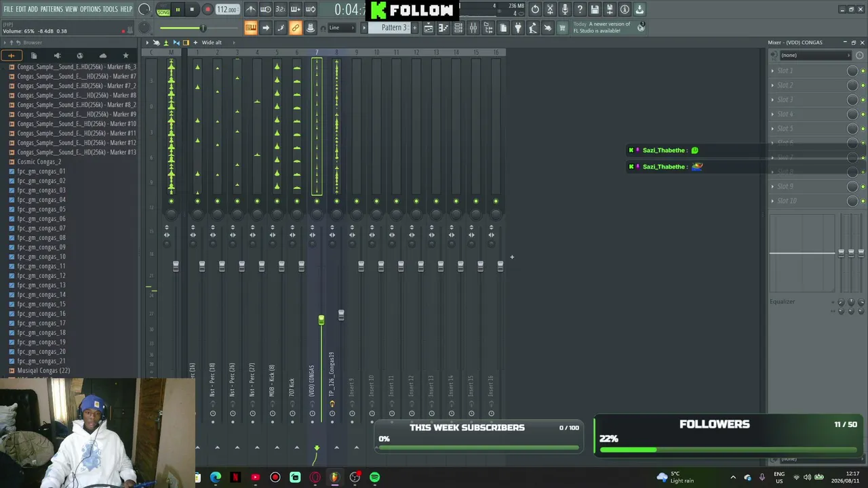Stop playback with the stop button
Viewport: 868px width, 488px height.
point(193,10)
